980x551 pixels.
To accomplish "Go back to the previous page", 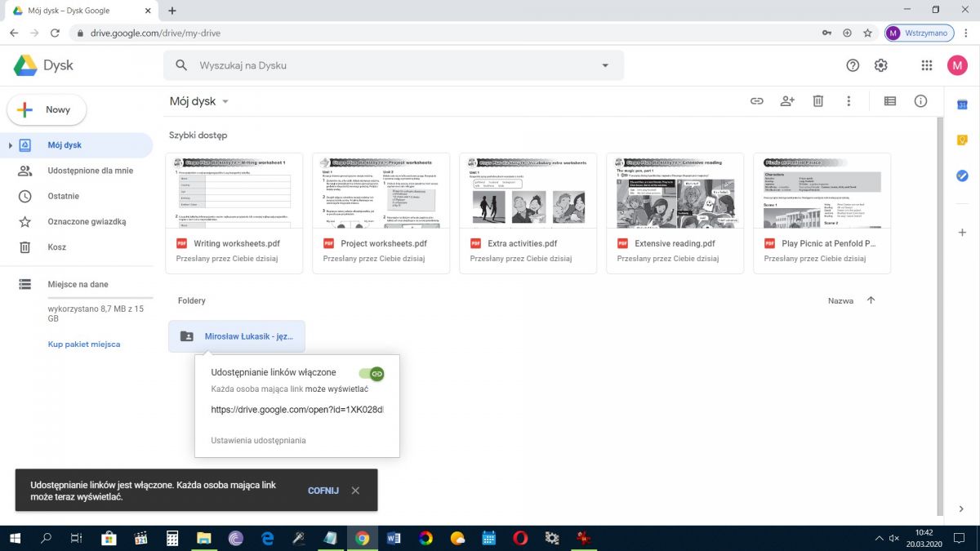I will (x=14, y=33).
